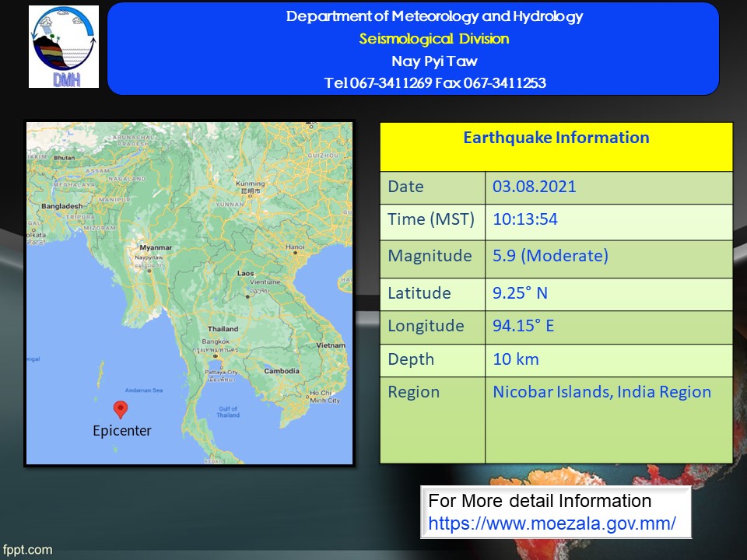Click the map of Southeast Asia
747x560 pixels.
click(190, 293)
